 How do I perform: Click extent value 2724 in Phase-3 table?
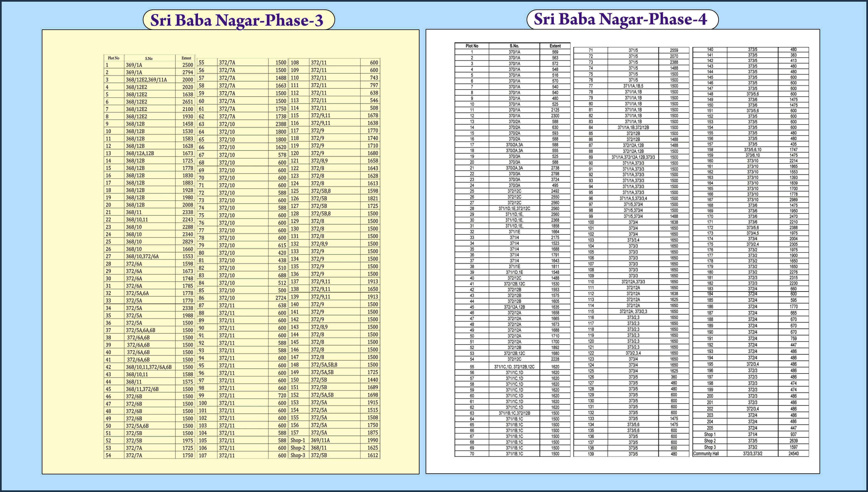click(x=281, y=298)
